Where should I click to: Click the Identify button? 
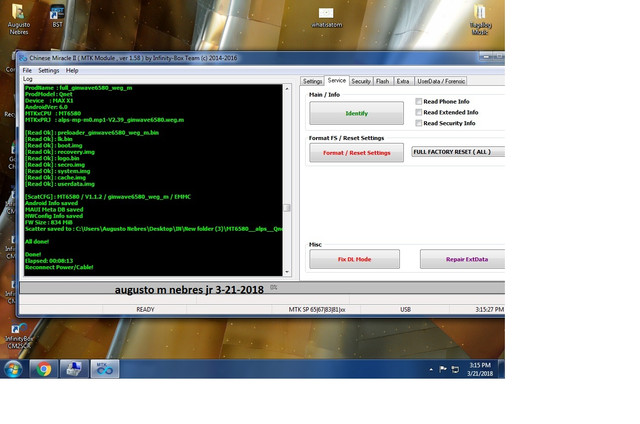[x=356, y=113]
